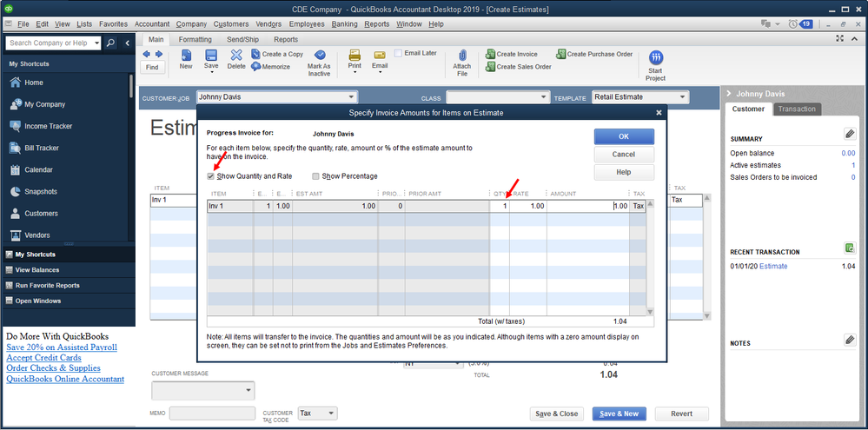Click Create Sales Order icon
This screenshot has width=868, height=430.
coord(490,66)
